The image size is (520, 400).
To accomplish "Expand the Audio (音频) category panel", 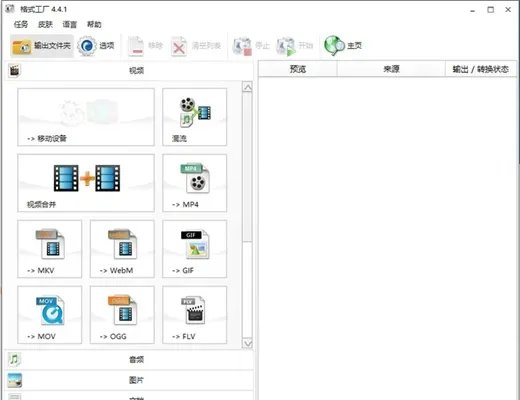I will [129, 359].
